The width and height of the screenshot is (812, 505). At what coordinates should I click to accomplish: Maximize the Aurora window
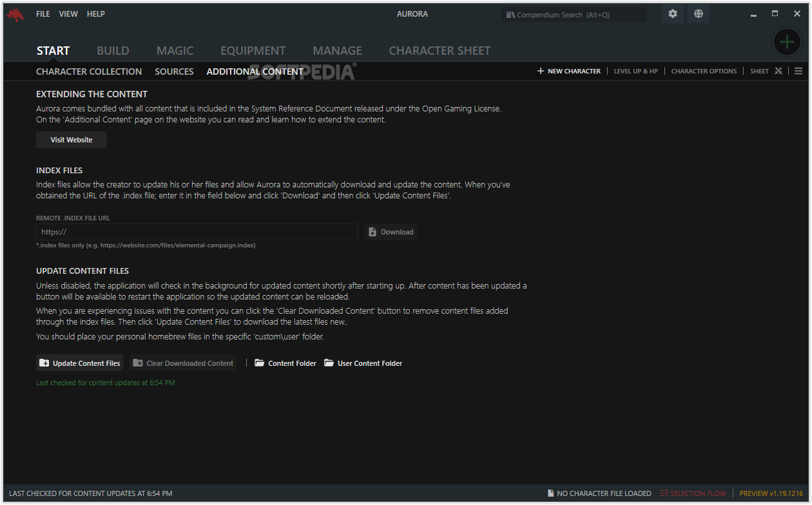coord(775,14)
